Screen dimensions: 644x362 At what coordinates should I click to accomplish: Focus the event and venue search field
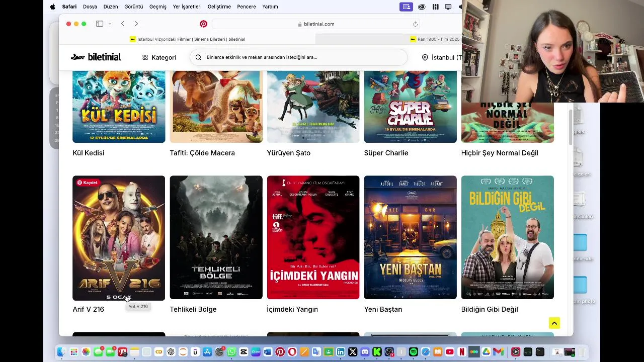tap(298, 57)
